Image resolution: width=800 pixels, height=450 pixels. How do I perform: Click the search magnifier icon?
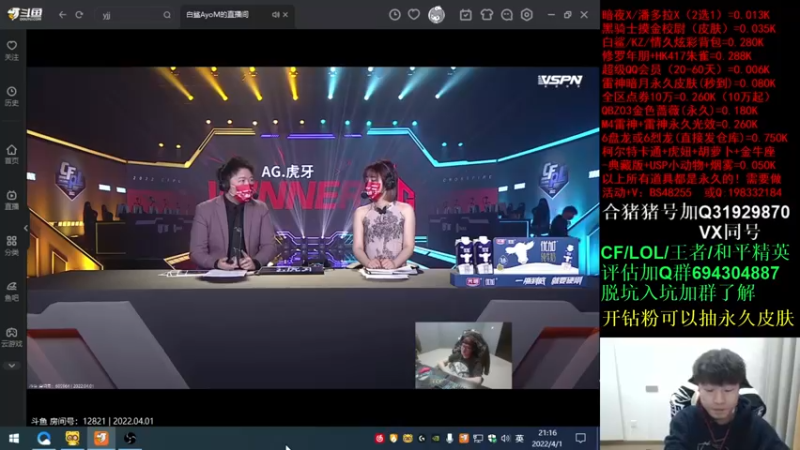(x=167, y=15)
